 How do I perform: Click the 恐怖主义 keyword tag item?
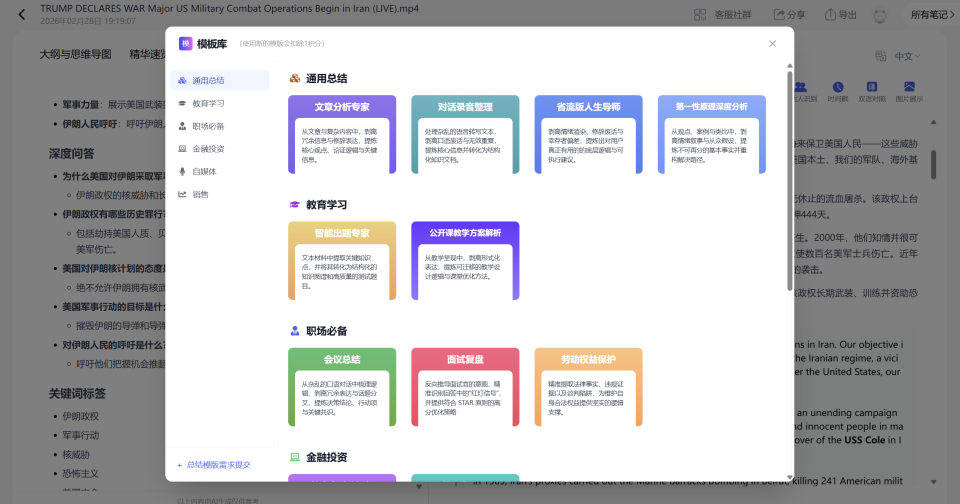(x=80, y=473)
